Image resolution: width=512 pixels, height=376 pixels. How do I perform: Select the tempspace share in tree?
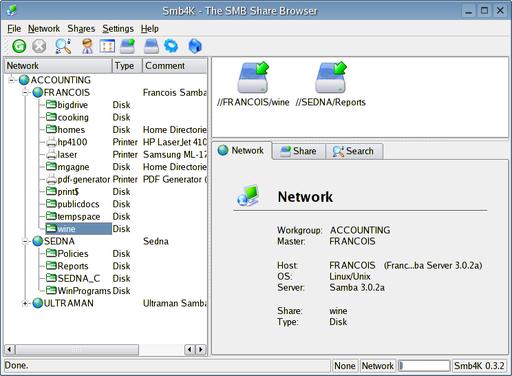(x=79, y=216)
